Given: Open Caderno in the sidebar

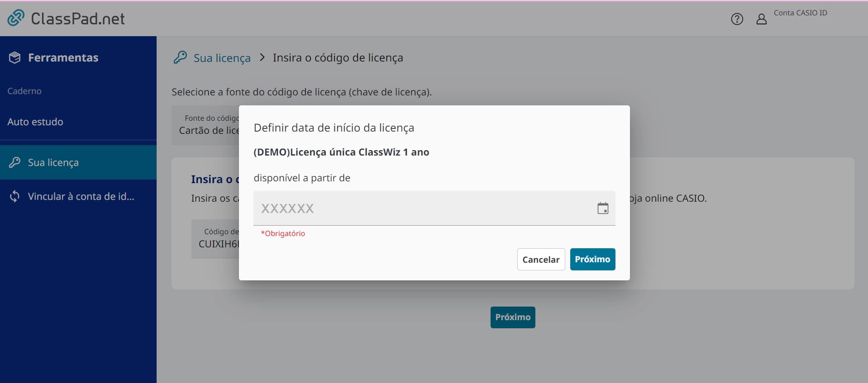Looking at the screenshot, I should (24, 91).
